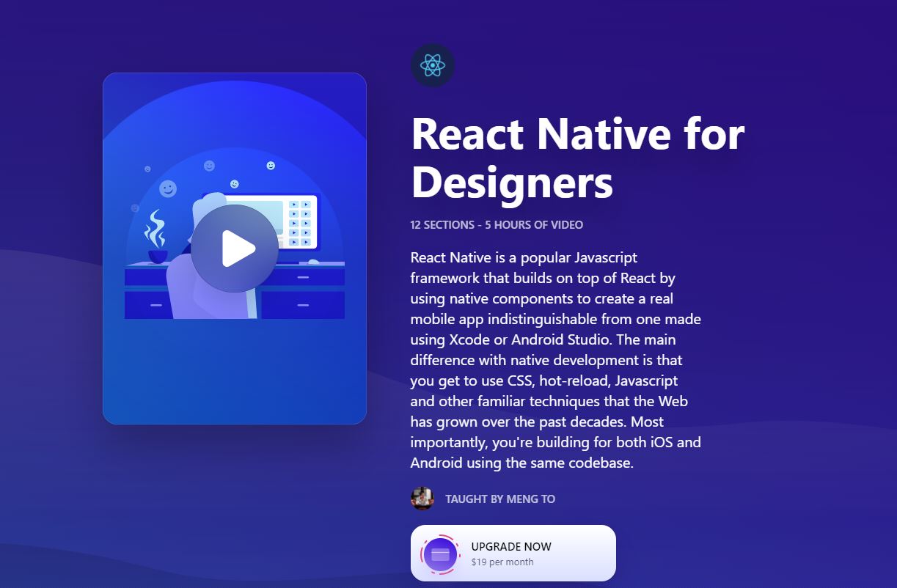Viewport: 897px width, 588px height.
Task: Click the largest smiley face above the coffee
Action: 168,189
